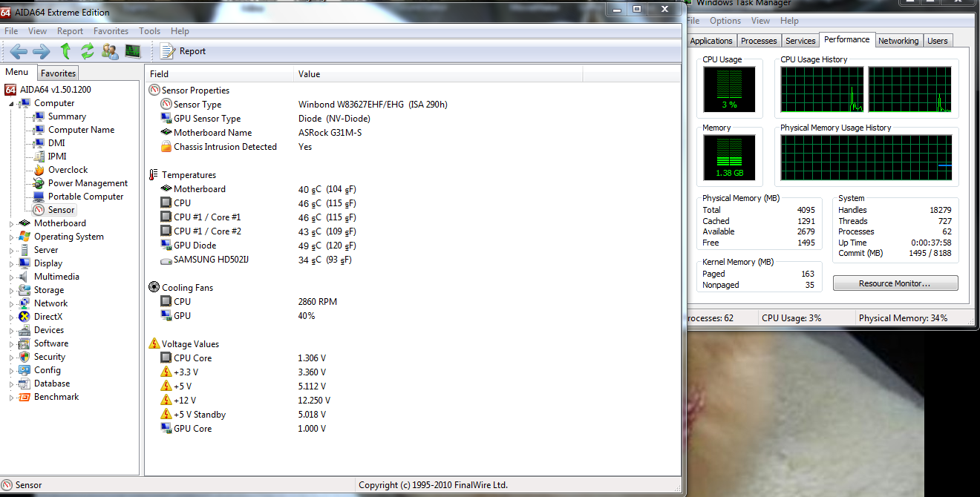Select the Security category shield icon
The image size is (980, 497).
tap(24, 357)
